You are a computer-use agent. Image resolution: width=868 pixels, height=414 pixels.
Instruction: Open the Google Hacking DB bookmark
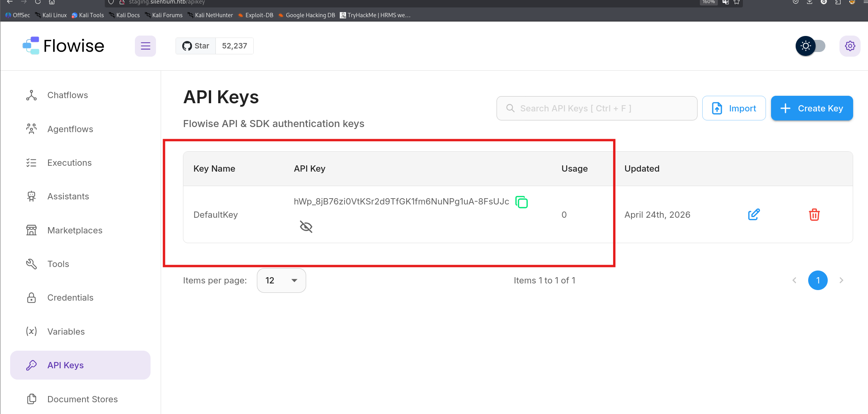coord(307,15)
